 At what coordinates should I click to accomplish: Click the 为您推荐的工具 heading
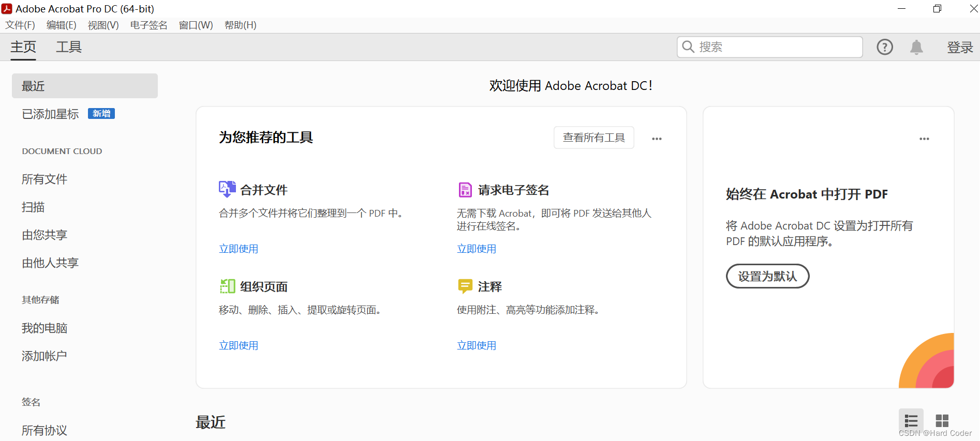(266, 138)
